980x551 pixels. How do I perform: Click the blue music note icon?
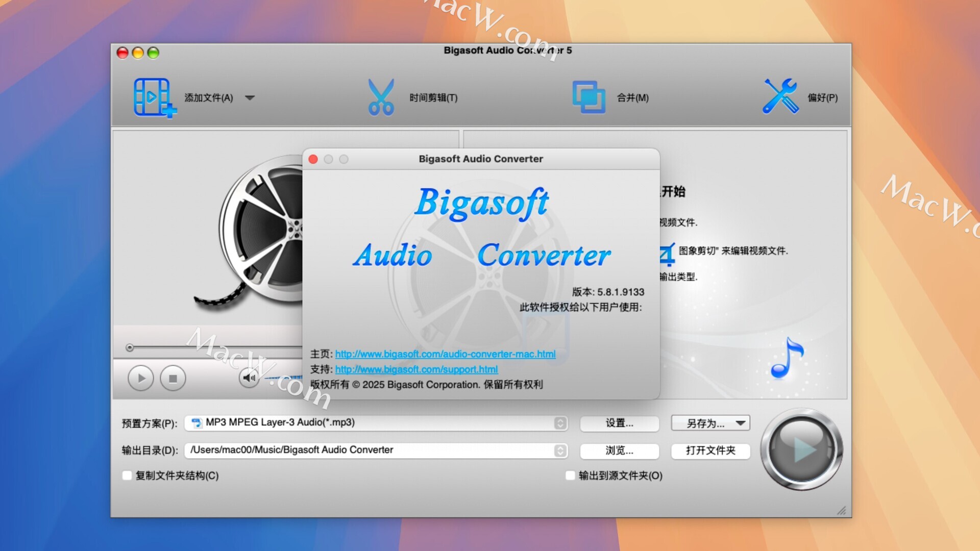click(788, 358)
